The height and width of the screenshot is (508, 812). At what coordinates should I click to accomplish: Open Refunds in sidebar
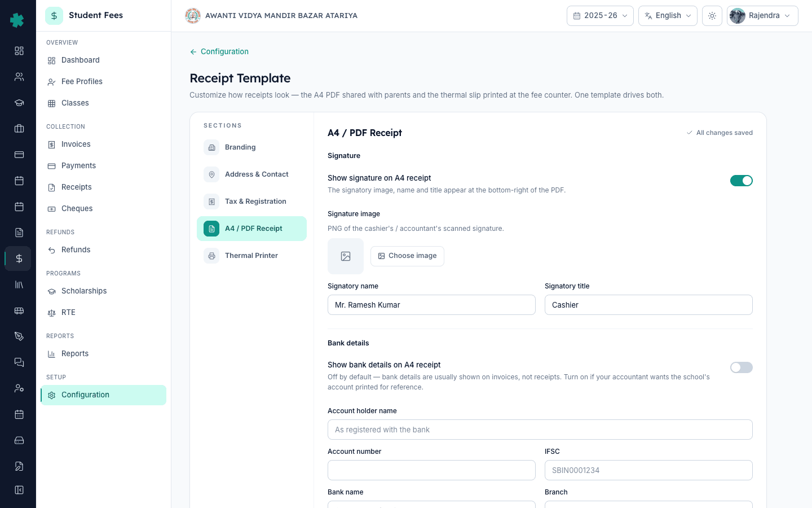coord(103,250)
